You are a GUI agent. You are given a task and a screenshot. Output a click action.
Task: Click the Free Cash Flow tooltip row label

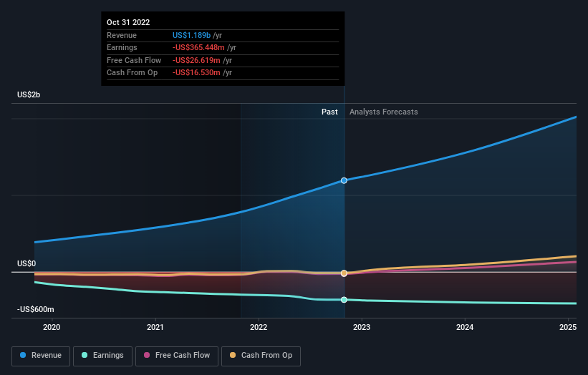pos(134,60)
